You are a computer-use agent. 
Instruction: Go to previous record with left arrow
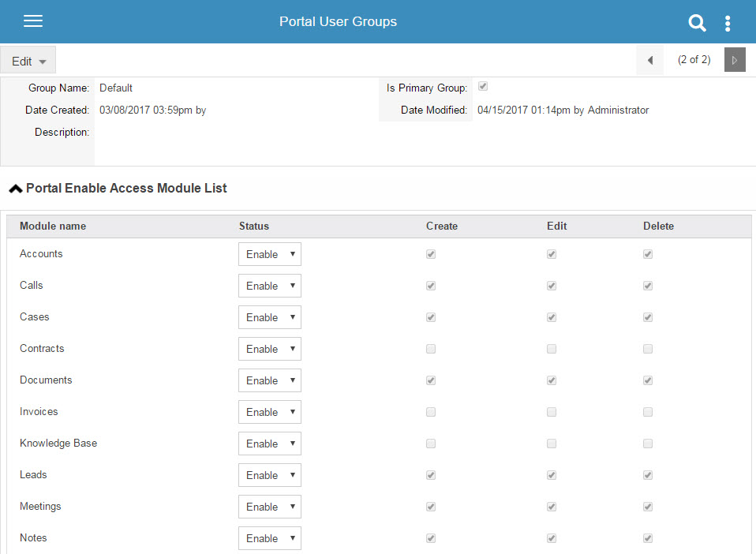pyautogui.click(x=649, y=59)
